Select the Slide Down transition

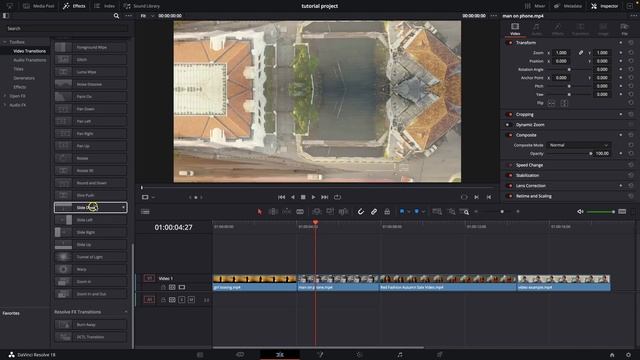(90, 207)
